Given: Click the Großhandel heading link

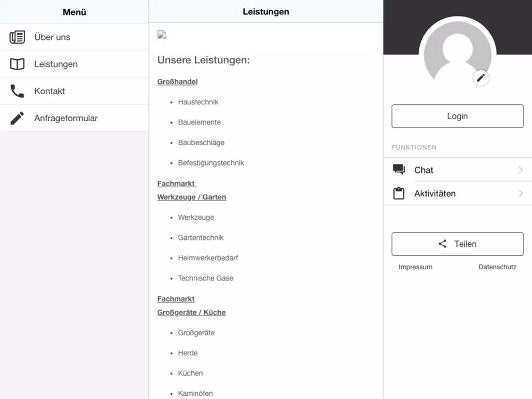Looking at the screenshot, I should 178,82.
